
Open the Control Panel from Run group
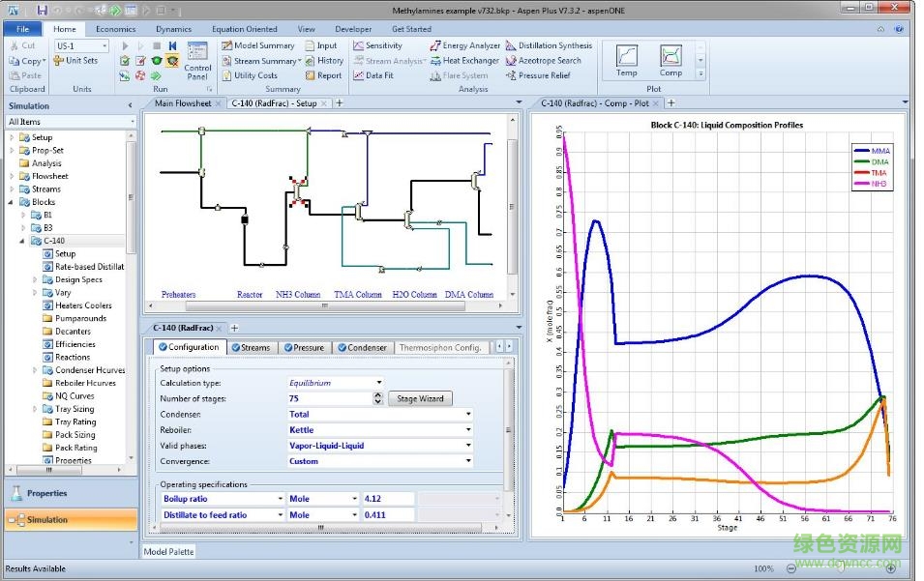(x=197, y=59)
